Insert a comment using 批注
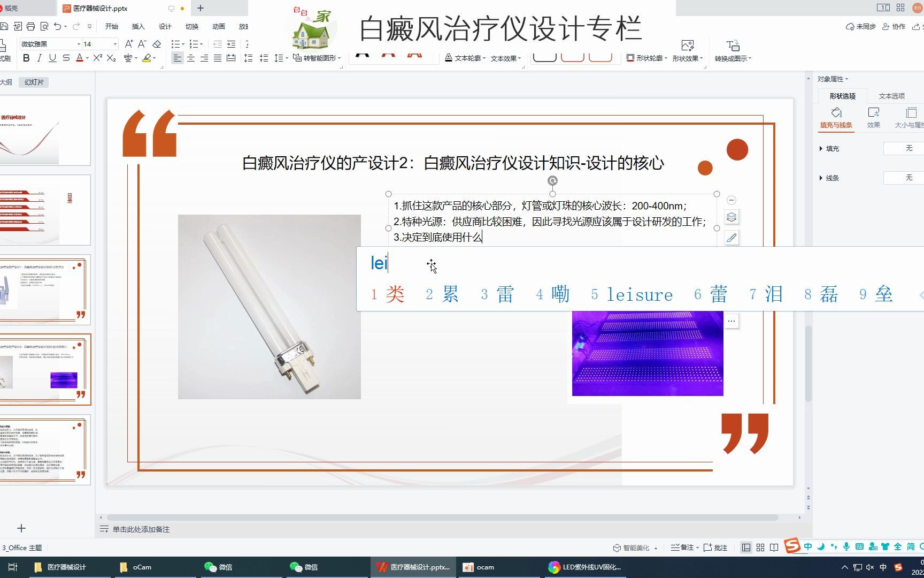The height and width of the screenshot is (578, 924). 717,547
